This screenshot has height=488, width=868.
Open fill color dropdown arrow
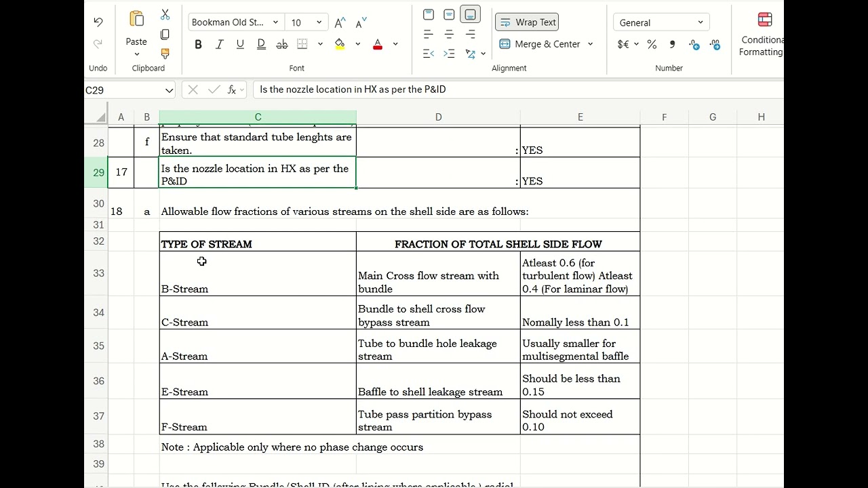[357, 44]
